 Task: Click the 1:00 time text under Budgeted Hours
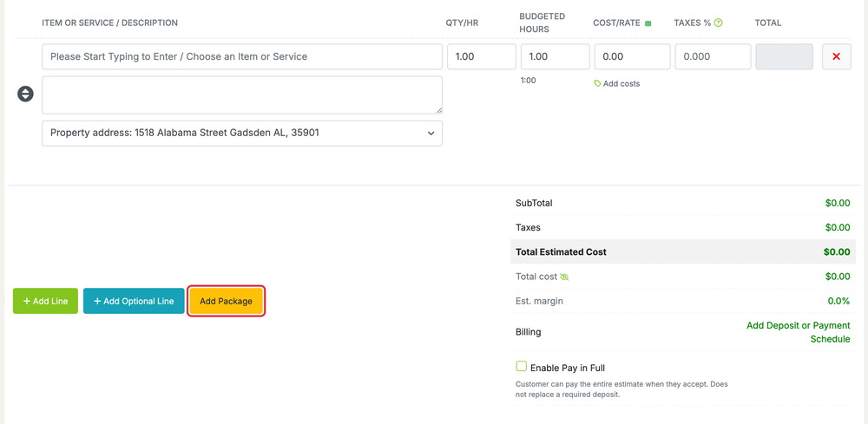click(528, 80)
